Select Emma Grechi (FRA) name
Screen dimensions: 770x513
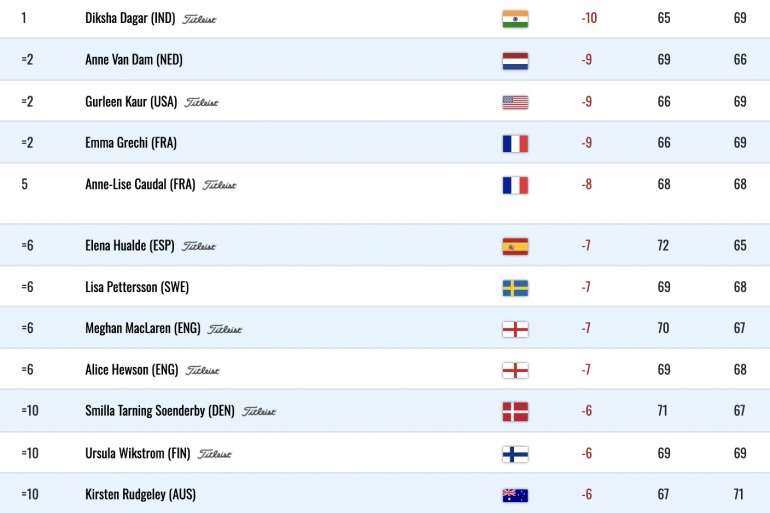click(x=131, y=143)
